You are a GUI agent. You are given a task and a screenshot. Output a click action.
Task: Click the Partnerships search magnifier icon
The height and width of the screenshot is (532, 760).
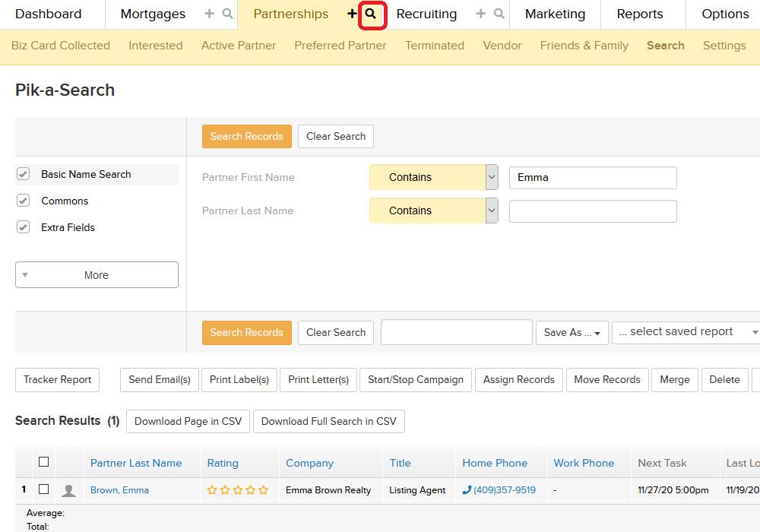(371, 14)
